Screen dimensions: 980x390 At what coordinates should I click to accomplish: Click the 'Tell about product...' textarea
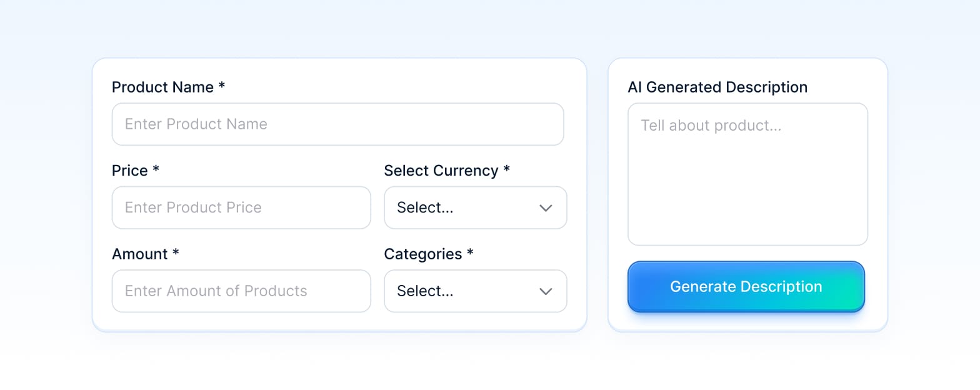tap(747, 175)
